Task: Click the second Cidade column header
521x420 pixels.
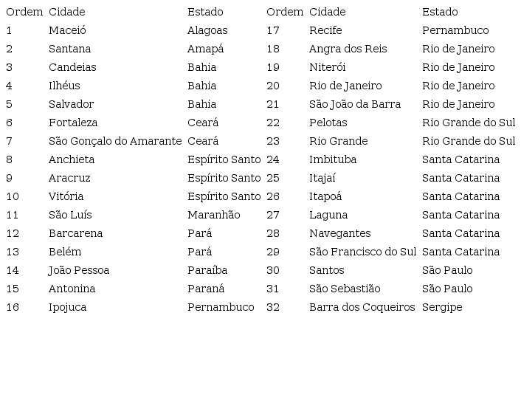Action: point(328,12)
